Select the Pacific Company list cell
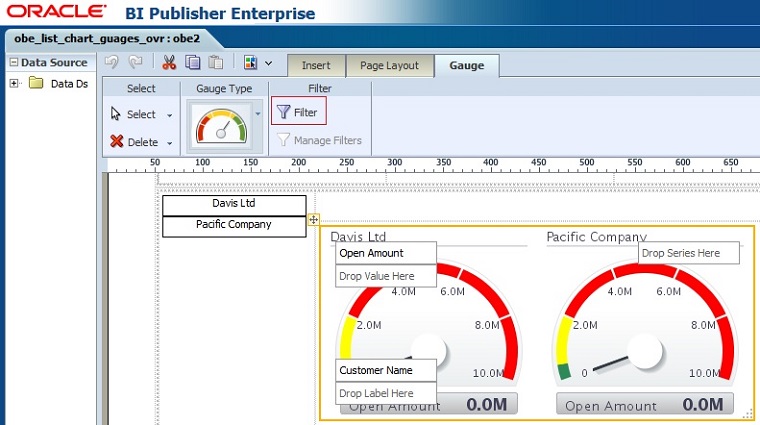Viewport: 760px width, 425px height. pyautogui.click(x=234, y=226)
